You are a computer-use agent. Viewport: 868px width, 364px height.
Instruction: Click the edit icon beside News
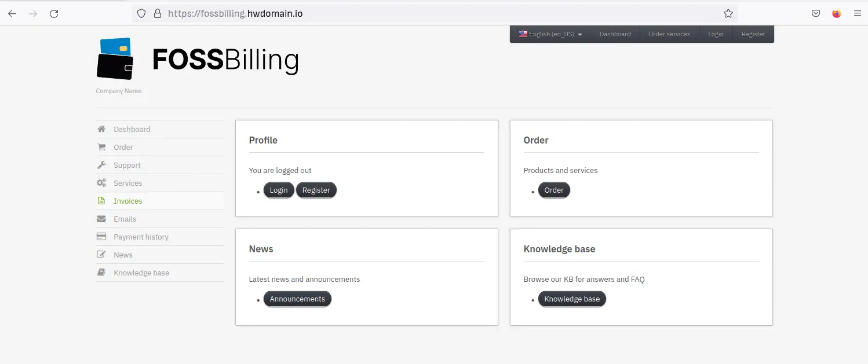pos(101,255)
